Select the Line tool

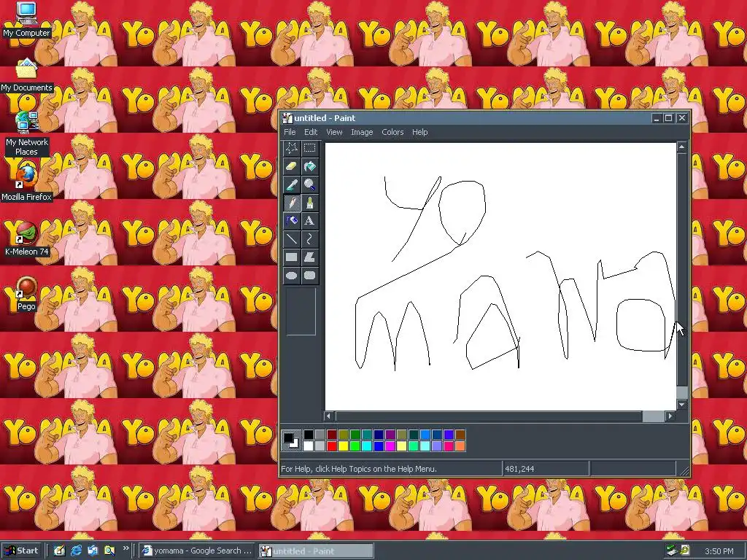pos(292,239)
